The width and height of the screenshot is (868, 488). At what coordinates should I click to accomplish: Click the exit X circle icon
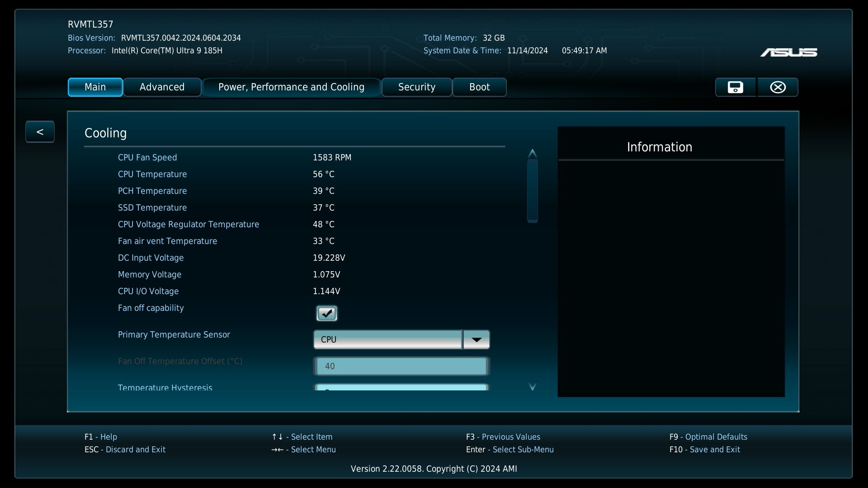point(778,87)
